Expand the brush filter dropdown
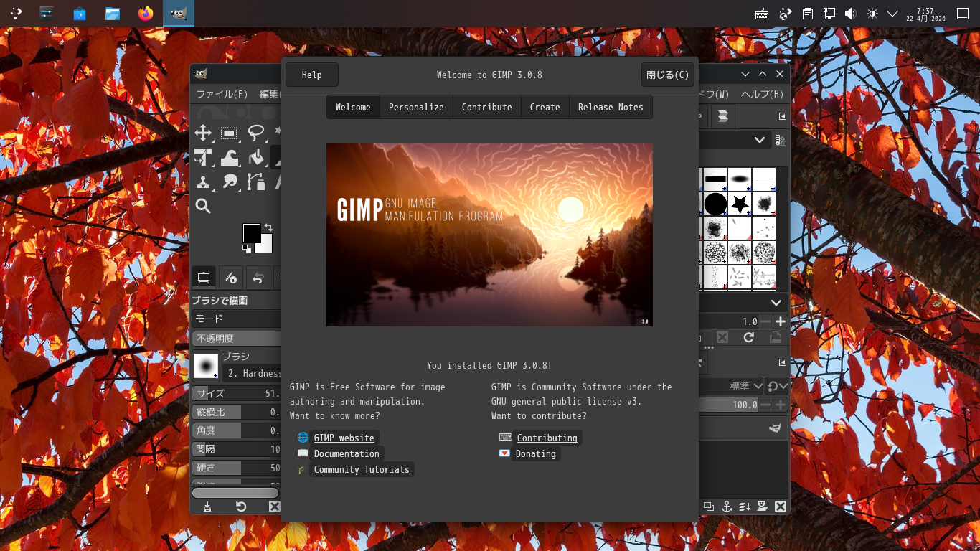This screenshot has height=551, width=980. tap(759, 141)
